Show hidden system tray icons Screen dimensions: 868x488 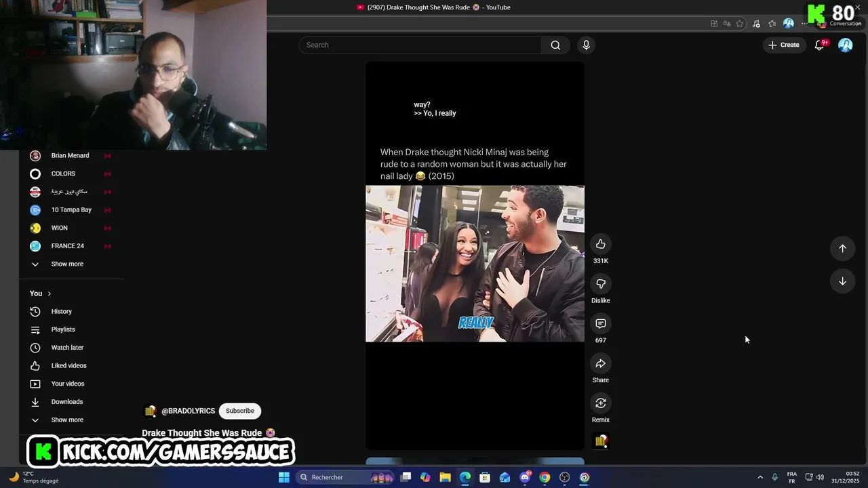[x=760, y=477]
